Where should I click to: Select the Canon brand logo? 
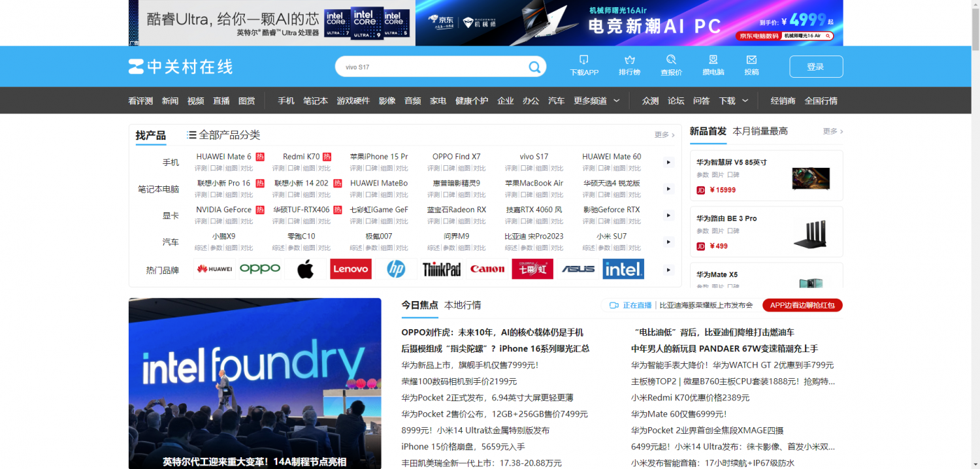pos(487,269)
